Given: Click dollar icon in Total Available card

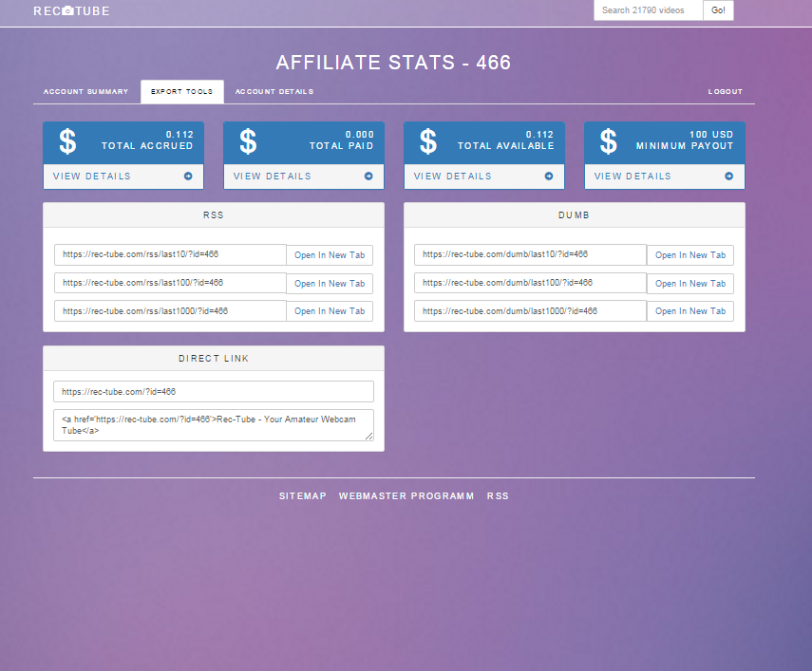Looking at the screenshot, I should (428, 141).
